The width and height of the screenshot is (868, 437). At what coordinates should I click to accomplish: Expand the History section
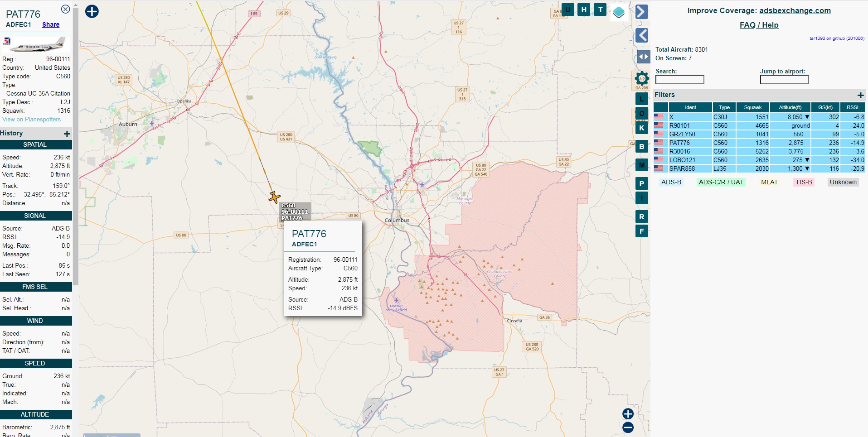[67, 134]
